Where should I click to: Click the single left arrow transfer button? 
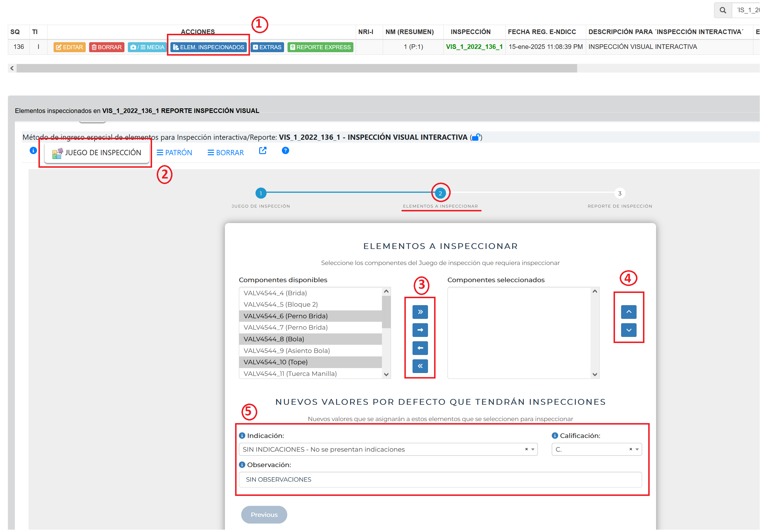click(x=420, y=348)
